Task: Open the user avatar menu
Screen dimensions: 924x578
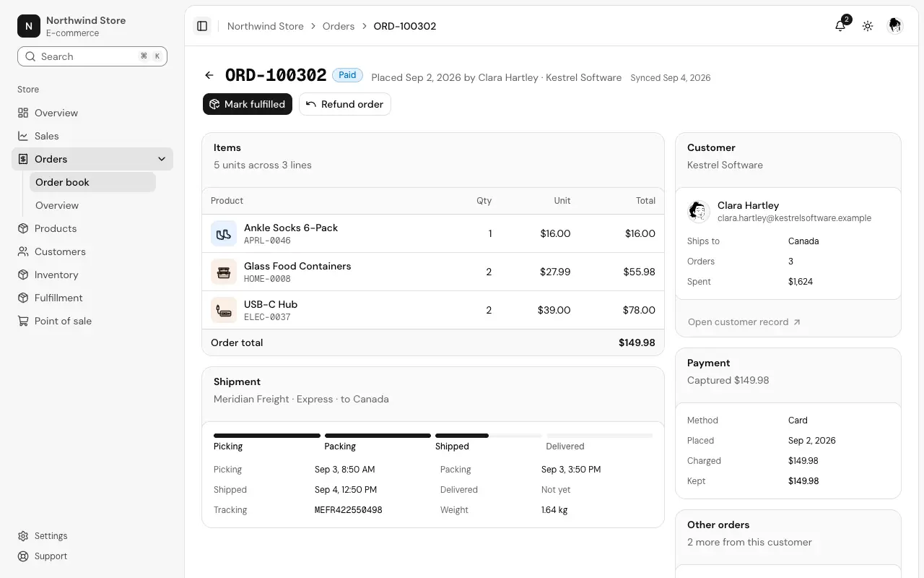Action: 895,26
